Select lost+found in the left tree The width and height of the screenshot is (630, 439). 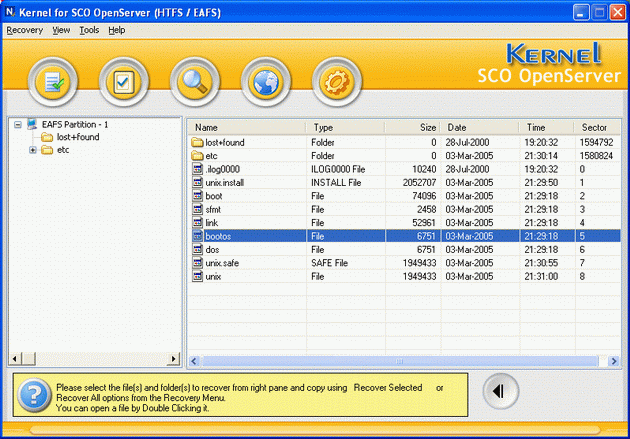point(78,137)
